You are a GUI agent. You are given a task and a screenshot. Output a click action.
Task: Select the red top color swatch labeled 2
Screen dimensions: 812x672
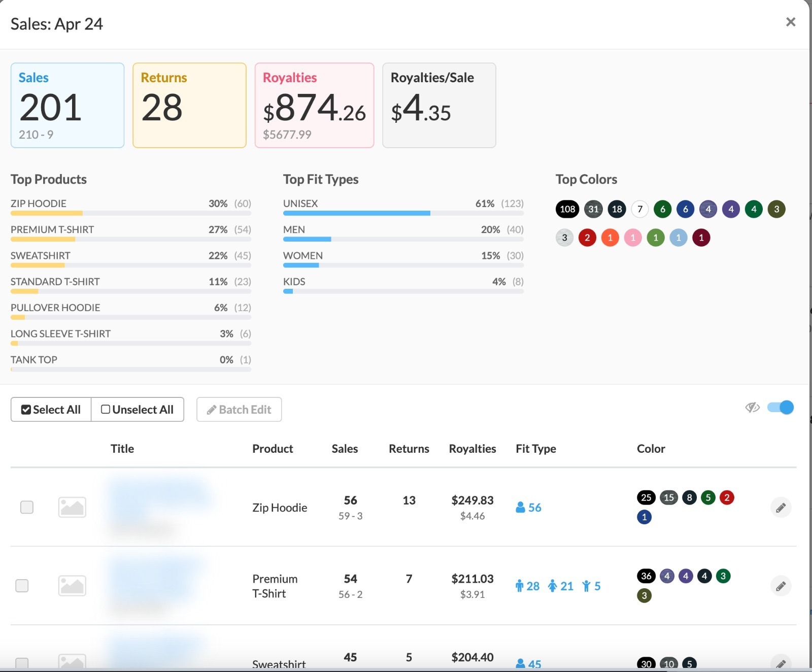click(x=587, y=238)
